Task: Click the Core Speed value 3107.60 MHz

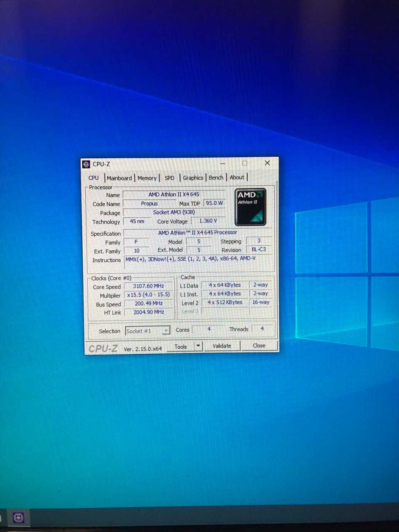Action: click(x=148, y=286)
